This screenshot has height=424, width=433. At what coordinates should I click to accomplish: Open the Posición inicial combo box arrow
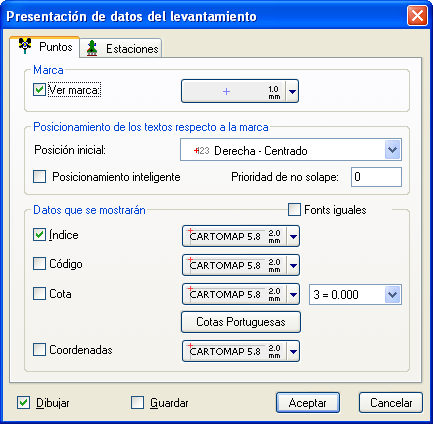pyautogui.click(x=393, y=150)
